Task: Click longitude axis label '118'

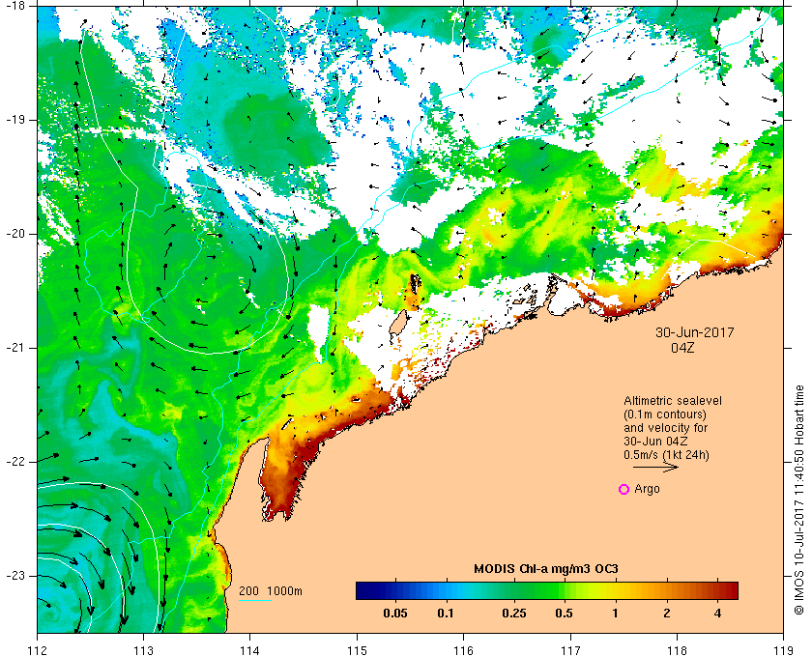Action: tap(677, 650)
